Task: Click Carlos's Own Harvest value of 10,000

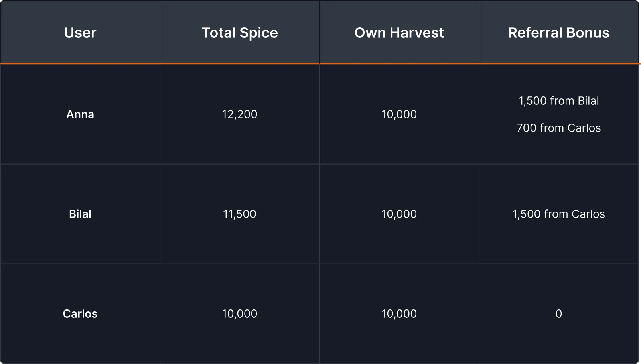Action: (x=399, y=314)
